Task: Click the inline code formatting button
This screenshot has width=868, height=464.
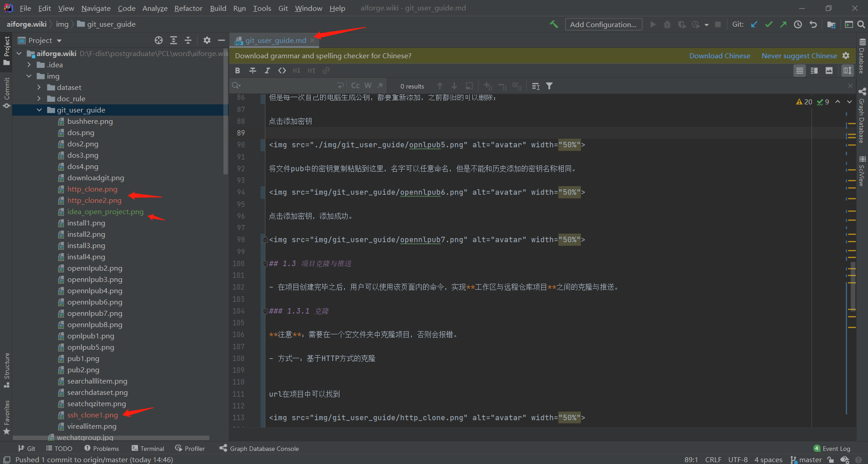Action: [x=282, y=70]
